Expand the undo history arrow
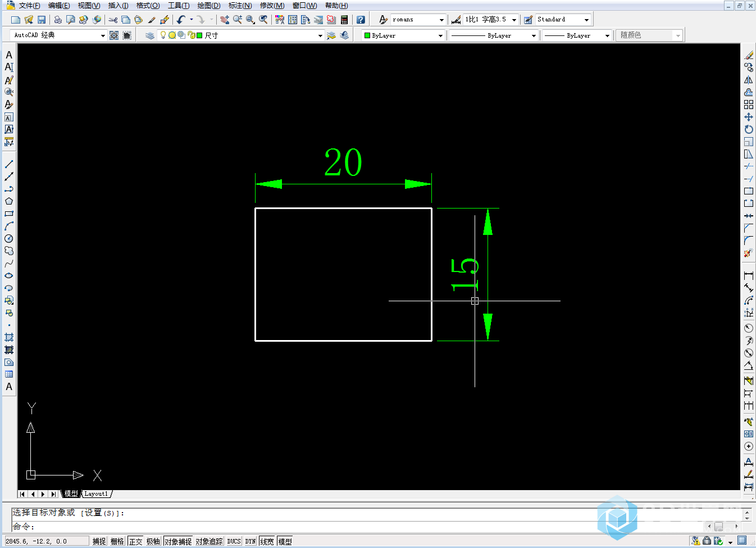The image size is (756, 548). point(192,20)
